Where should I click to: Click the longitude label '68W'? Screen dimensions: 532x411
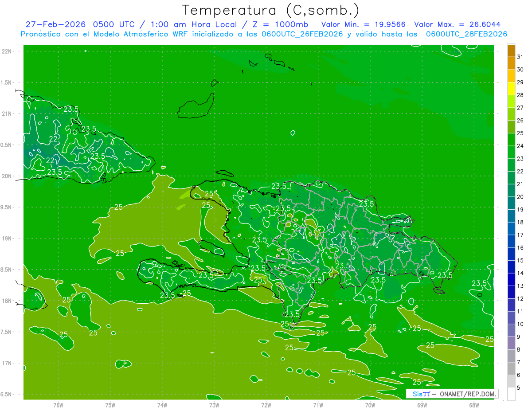[x=474, y=405]
